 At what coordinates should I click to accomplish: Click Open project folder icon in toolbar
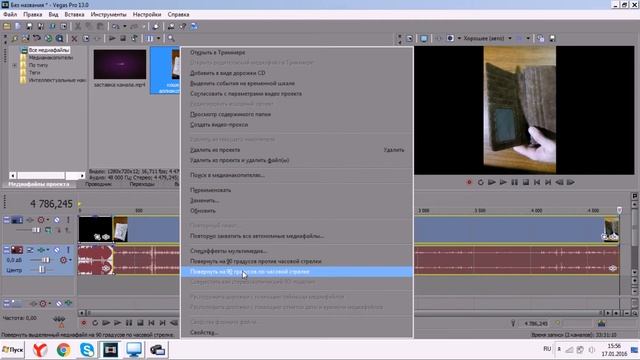[x=7, y=26]
